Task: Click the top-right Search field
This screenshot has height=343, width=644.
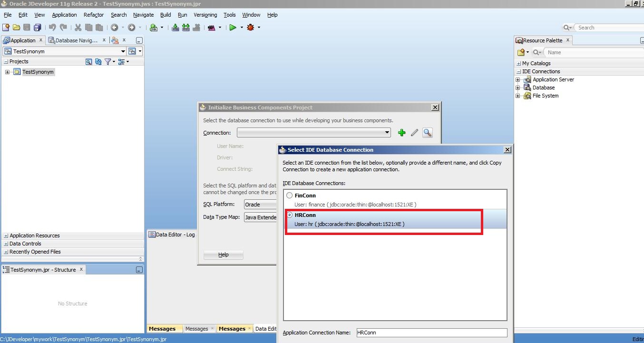Action: coord(609,28)
